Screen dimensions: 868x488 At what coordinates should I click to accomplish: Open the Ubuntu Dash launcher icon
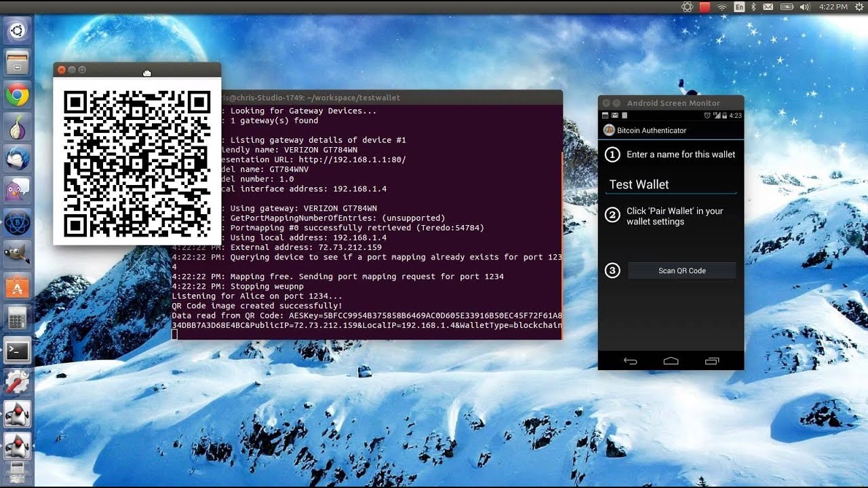pyautogui.click(x=17, y=30)
